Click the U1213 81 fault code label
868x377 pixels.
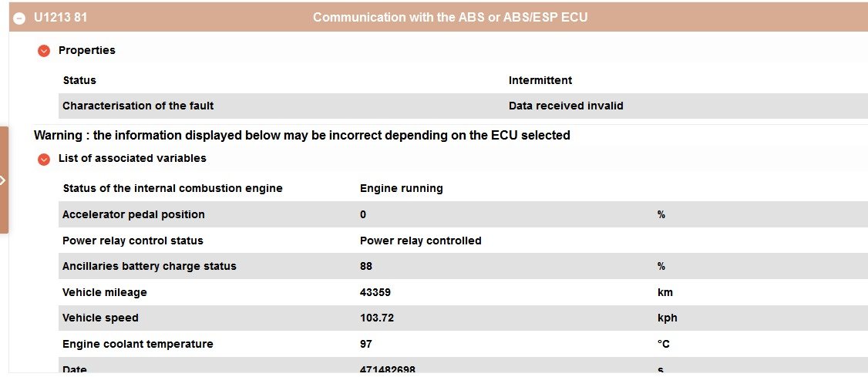[60, 17]
